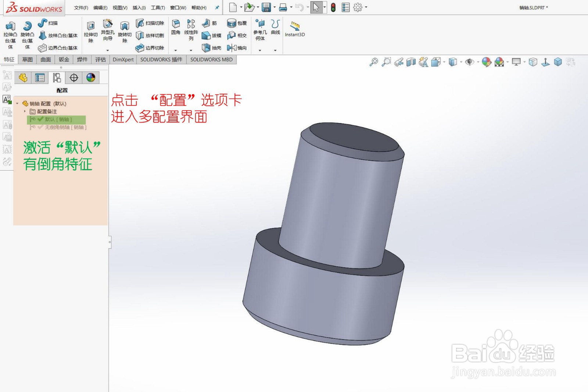Click the Section View icon

(411, 62)
